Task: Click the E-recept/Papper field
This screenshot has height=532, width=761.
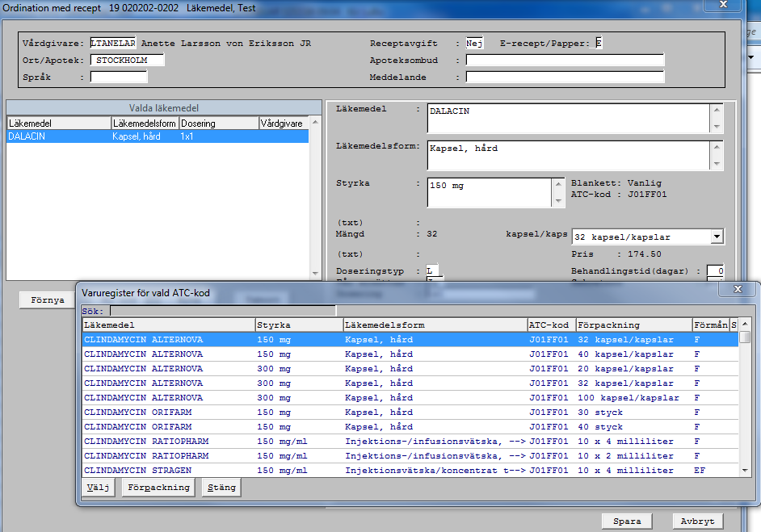Action: 599,43
